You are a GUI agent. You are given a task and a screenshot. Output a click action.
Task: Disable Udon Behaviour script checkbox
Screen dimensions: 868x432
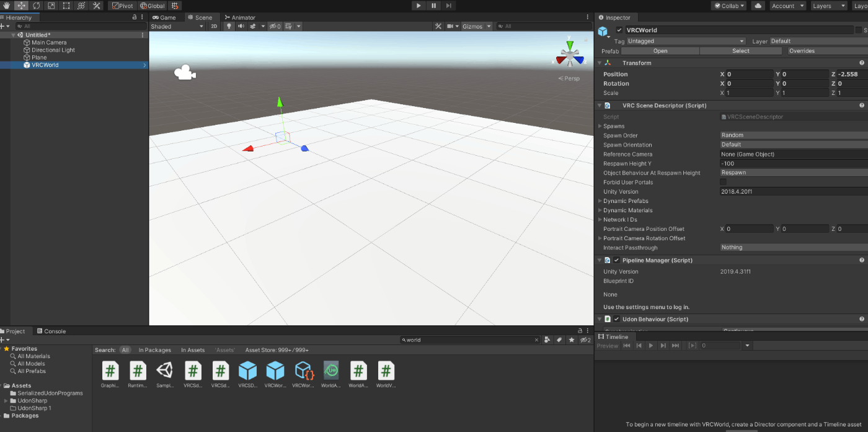click(616, 319)
